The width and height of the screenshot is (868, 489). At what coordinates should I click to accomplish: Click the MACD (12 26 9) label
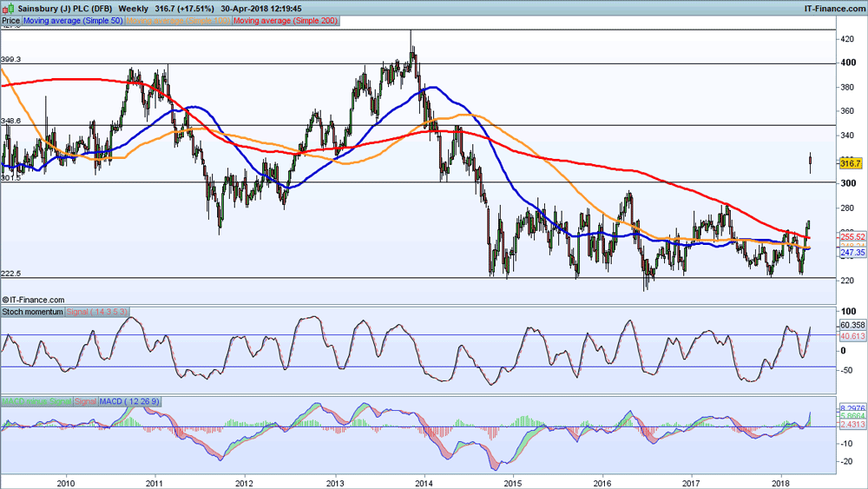tap(129, 401)
